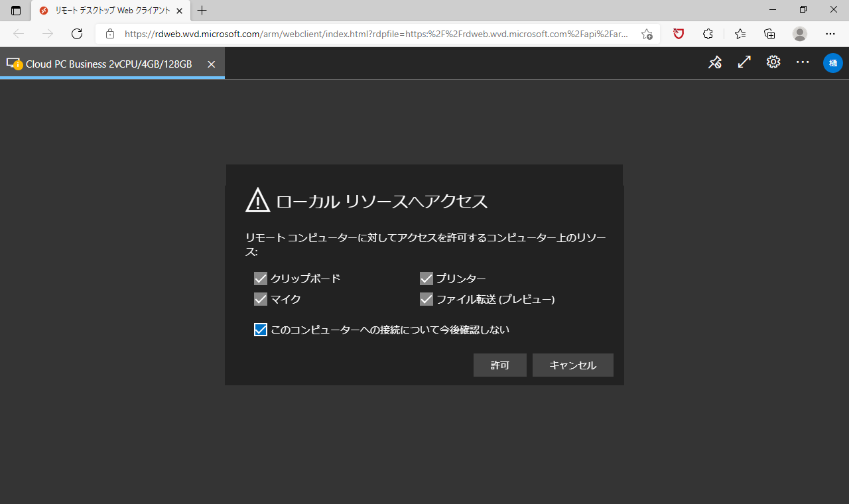Click the site lock icon in address bar

[110, 34]
